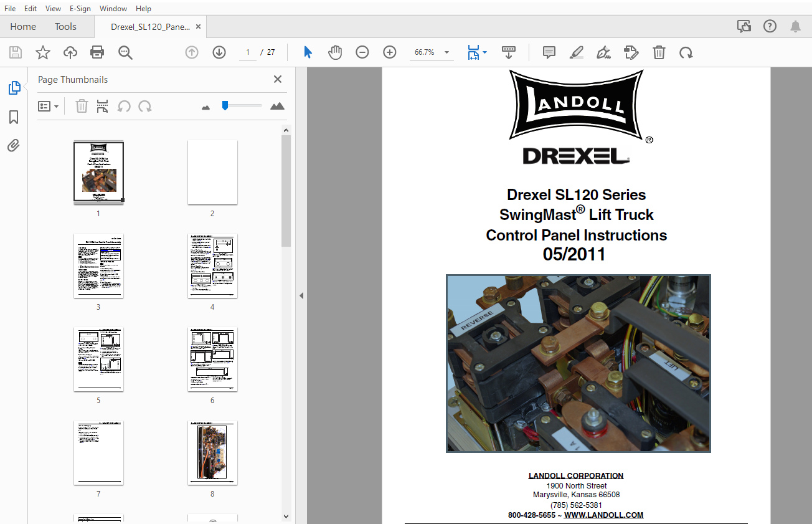This screenshot has width=812, height=524.
Task: Switch to the Tools tab
Action: 65,26
